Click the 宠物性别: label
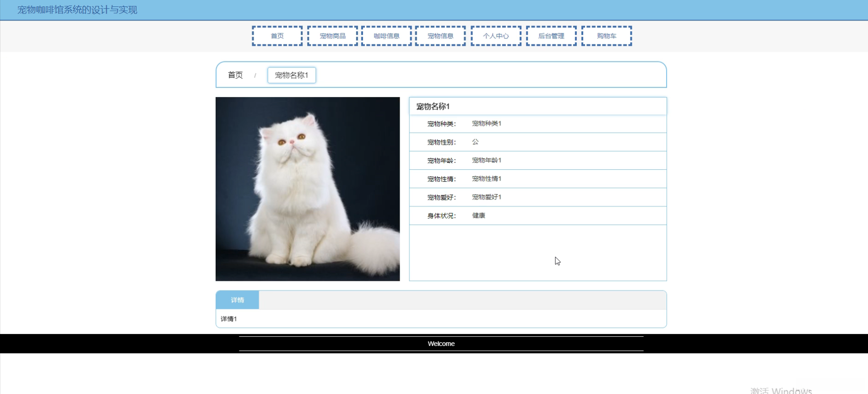The height and width of the screenshot is (394, 868). coord(442,142)
